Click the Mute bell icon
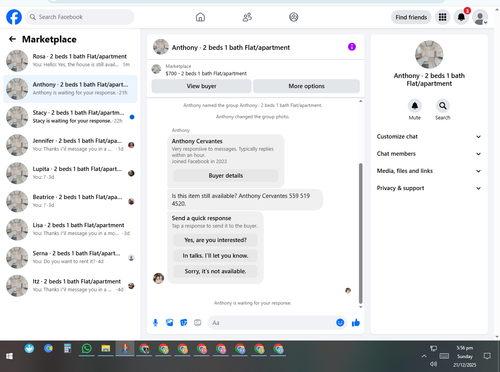This screenshot has width=500, height=372. tap(415, 106)
